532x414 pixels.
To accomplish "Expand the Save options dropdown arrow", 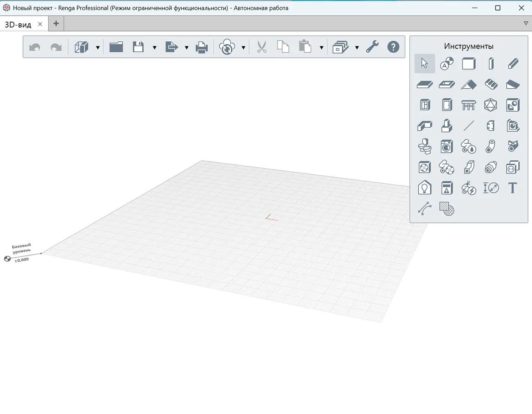I will click(154, 48).
